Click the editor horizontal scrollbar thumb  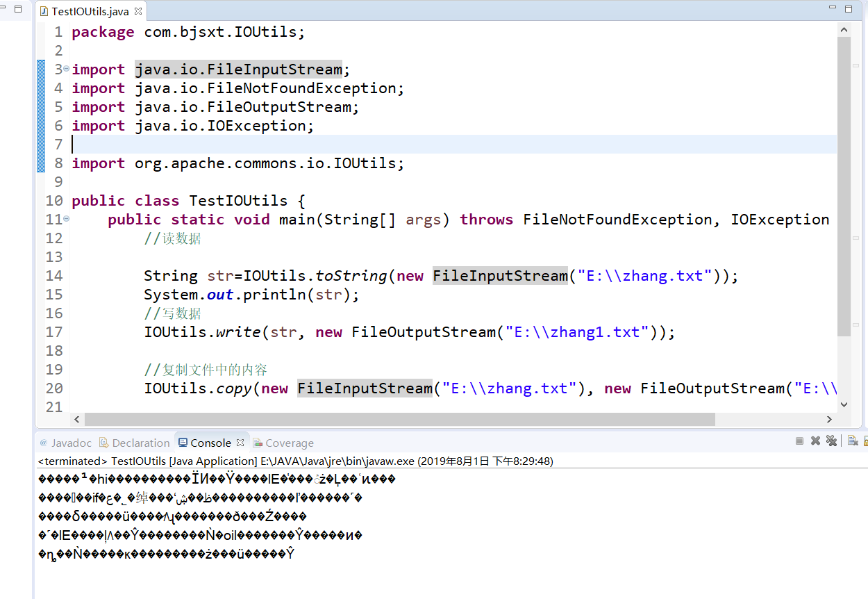399,419
